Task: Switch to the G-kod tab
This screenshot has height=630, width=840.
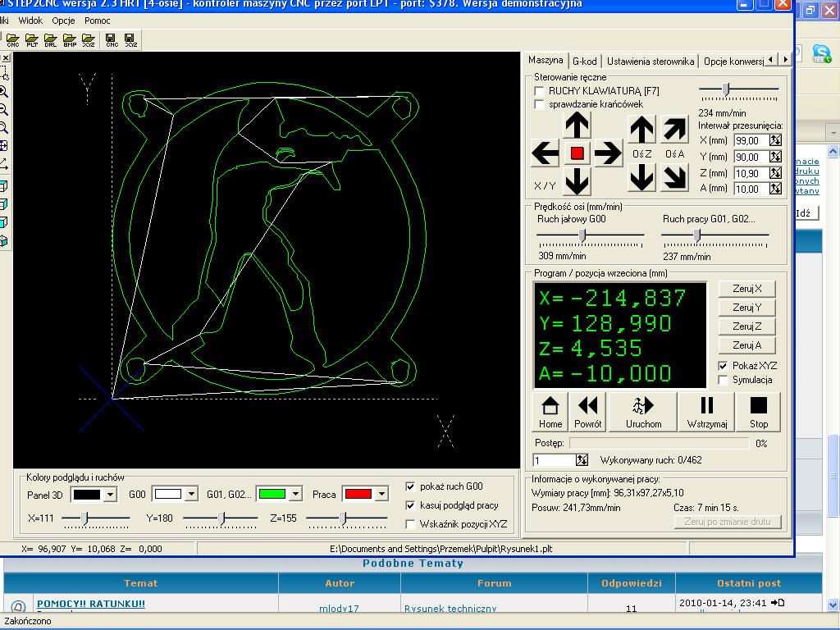Action: click(x=584, y=61)
